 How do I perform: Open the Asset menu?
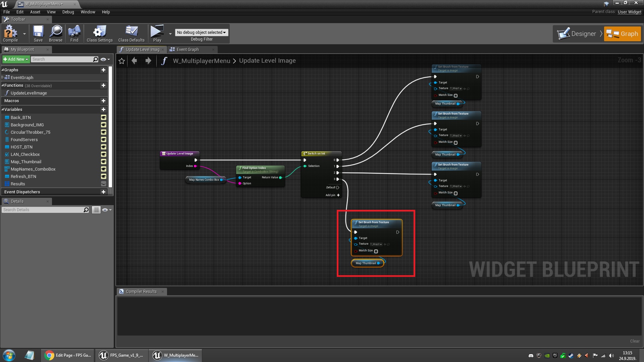pos(35,12)
